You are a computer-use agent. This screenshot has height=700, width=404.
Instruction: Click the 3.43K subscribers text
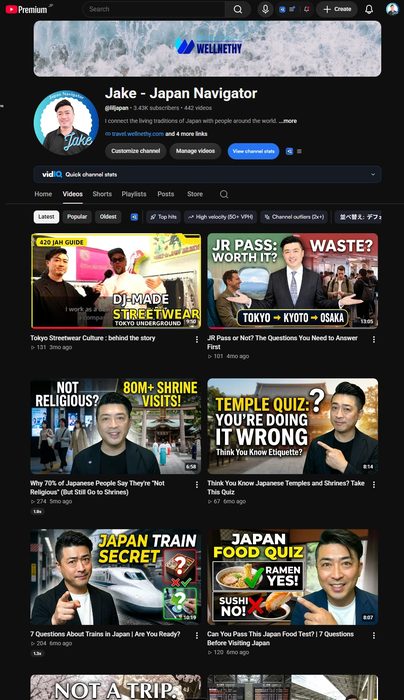click(x=155, y=108)
